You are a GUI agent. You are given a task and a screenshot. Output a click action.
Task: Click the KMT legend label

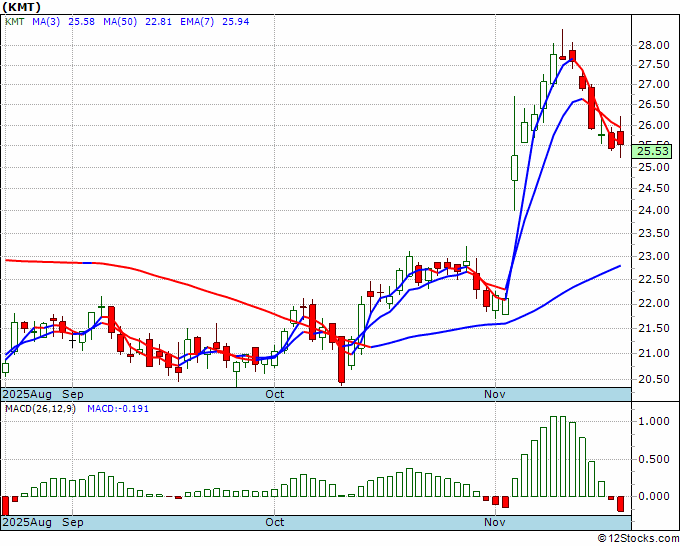(15, 22)
